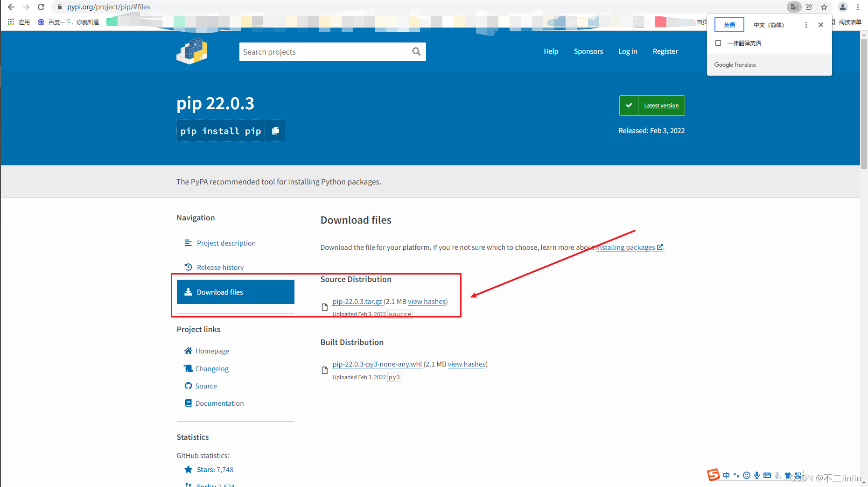This screenshot has height=487, width=868.
Task: Open the Sogou soft keyboard icon
Action: click(x=767, y=475)
